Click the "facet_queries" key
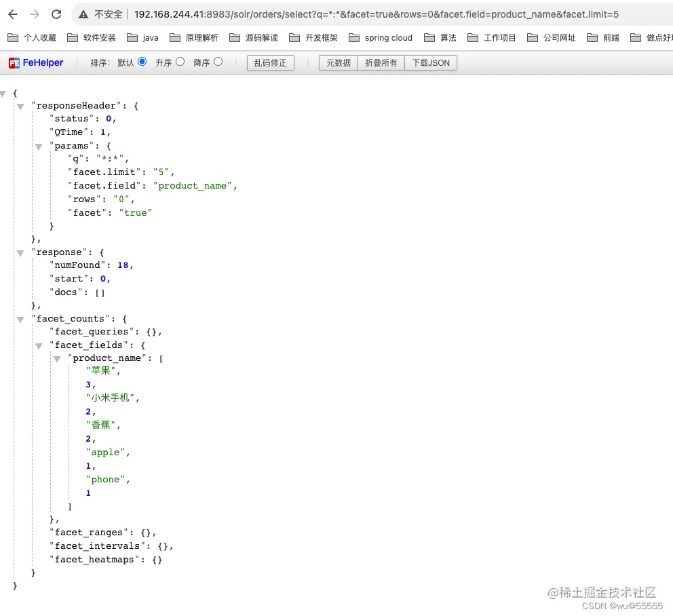Image resolution: width=673 pixels, height=616 pixels. pyautogui.click(x=92, y=332)
